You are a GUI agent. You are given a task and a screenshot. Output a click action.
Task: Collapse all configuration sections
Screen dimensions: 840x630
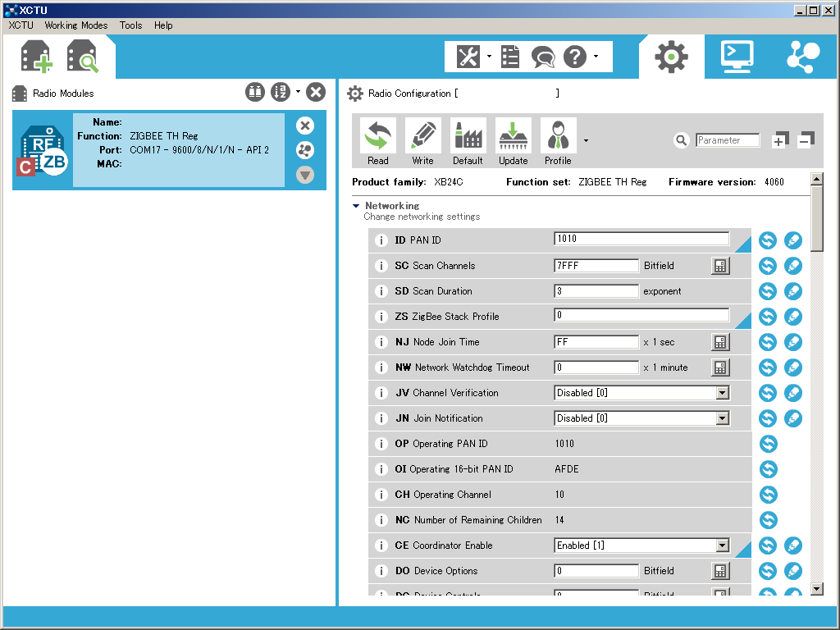806,139
